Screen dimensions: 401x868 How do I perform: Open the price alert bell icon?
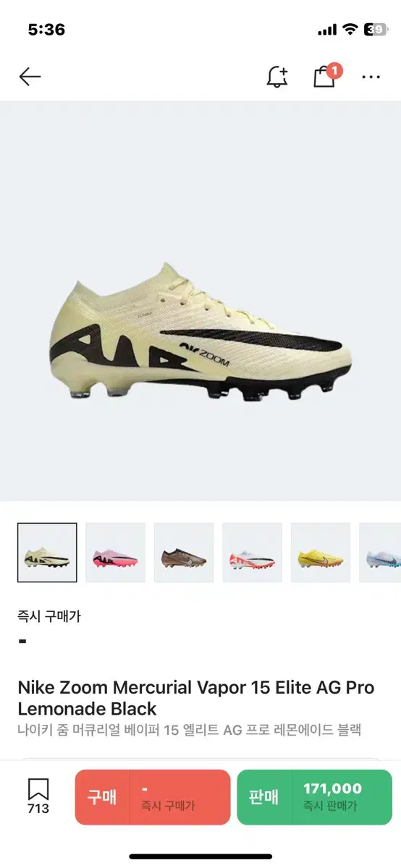point(277,77)
